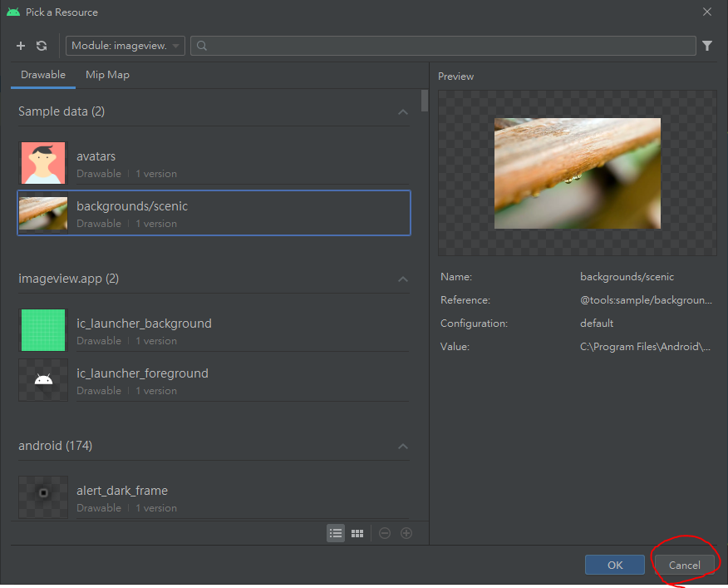Click the add resource plus icon
This screenshot has height=588, width=728.
[x=21, y=46]
